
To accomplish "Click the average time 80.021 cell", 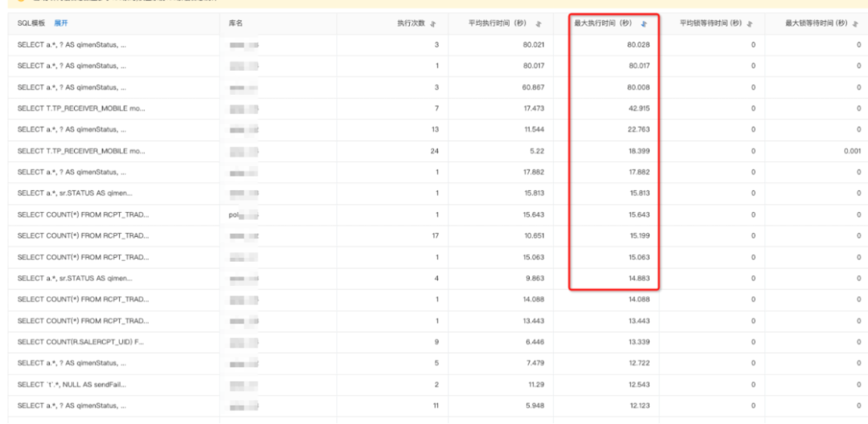I will [x=534, y=45].
